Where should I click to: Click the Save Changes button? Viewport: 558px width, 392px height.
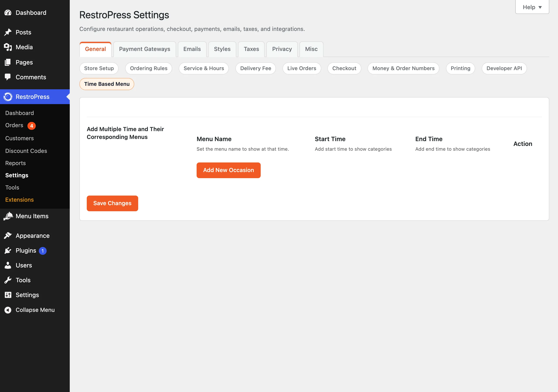[x=112, y=203]
